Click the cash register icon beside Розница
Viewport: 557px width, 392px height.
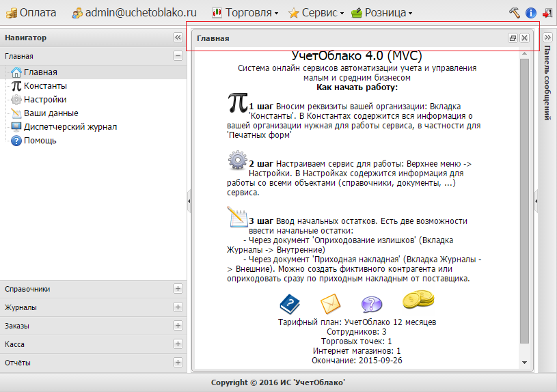(357, 14)
